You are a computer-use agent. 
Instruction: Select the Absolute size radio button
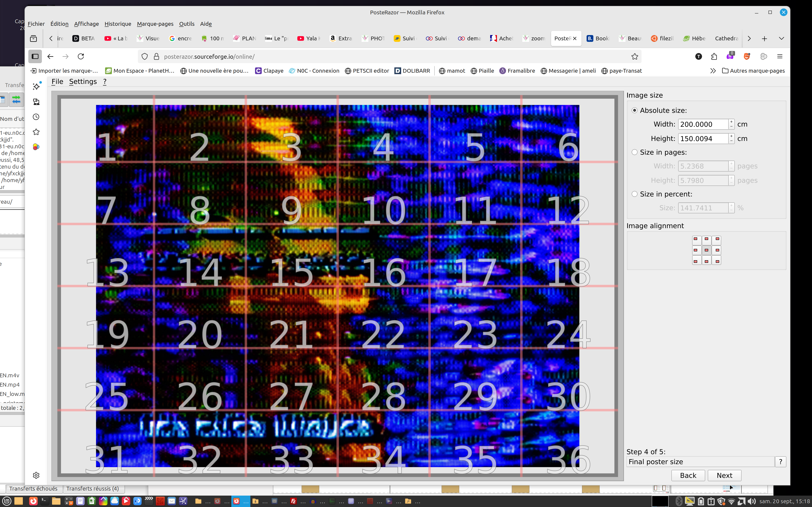pyautogui.click(x=635, y=110)
